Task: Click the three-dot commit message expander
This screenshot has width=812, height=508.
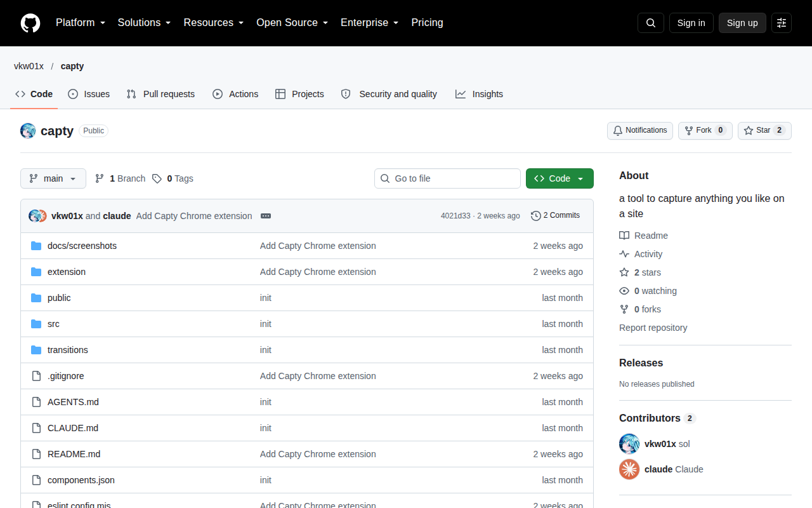Action: (x=266, y=216)
